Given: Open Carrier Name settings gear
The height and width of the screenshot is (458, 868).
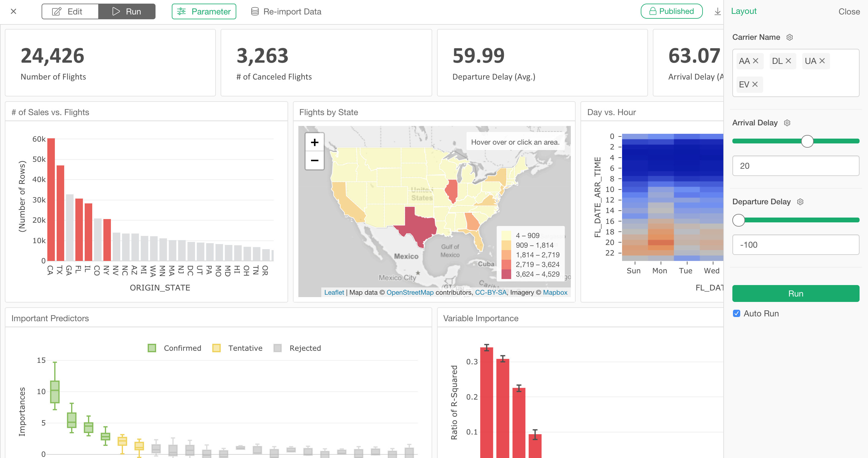Looking at the screenshot, I should click(790, 37).
